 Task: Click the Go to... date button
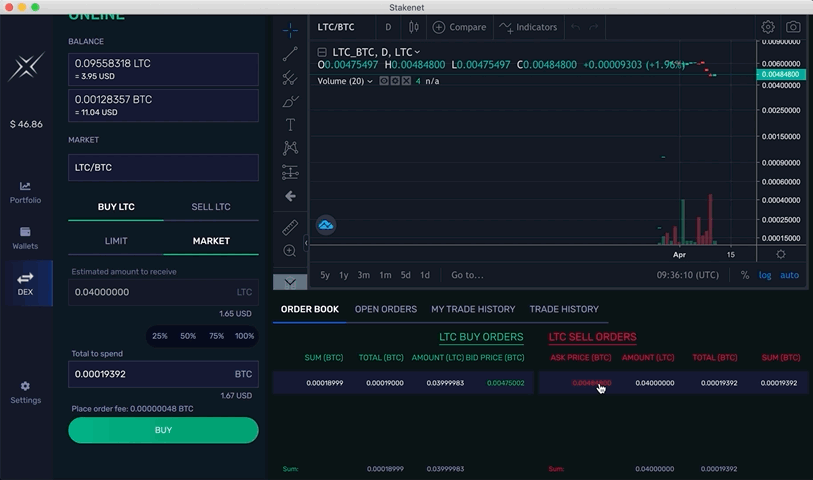(467, 275)
